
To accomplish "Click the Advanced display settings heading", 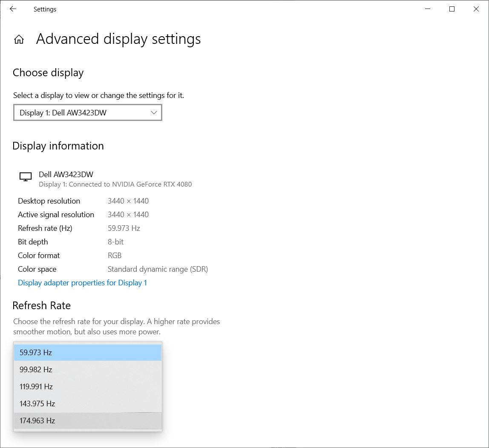I will (118, 39).
